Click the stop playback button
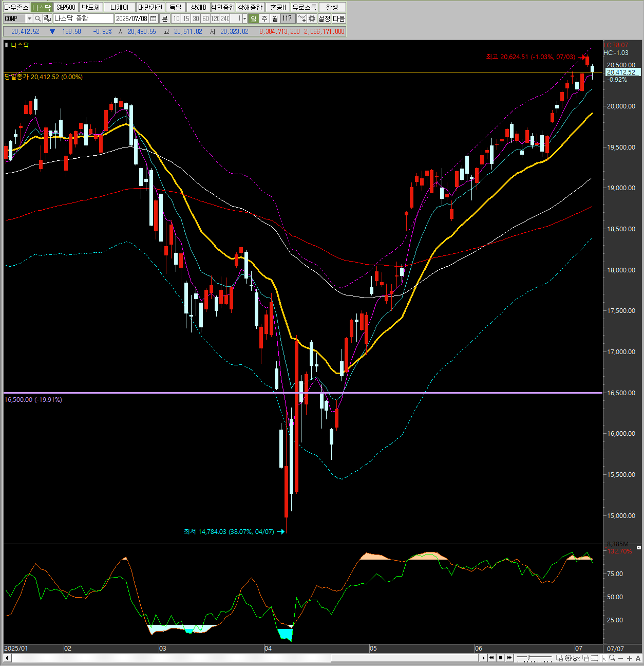The height and width of the screenshot is (666, 644). click(x=501, y=658)
